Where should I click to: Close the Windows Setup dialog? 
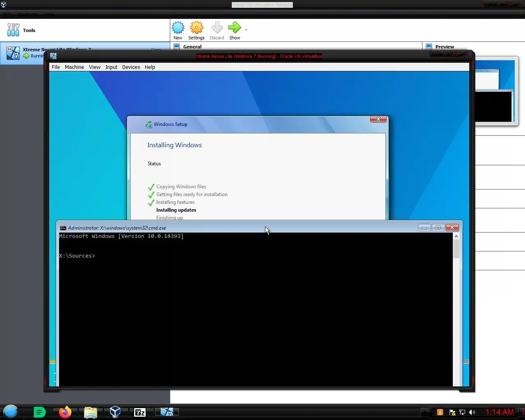[x=378, y=119]
